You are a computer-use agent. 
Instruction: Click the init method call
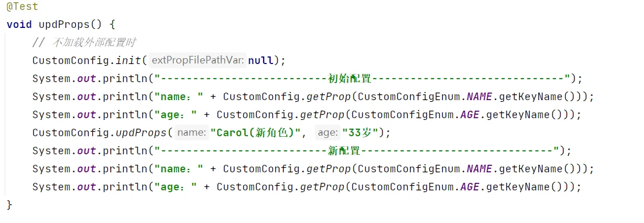pyautogui.click(x=128, y=61)
